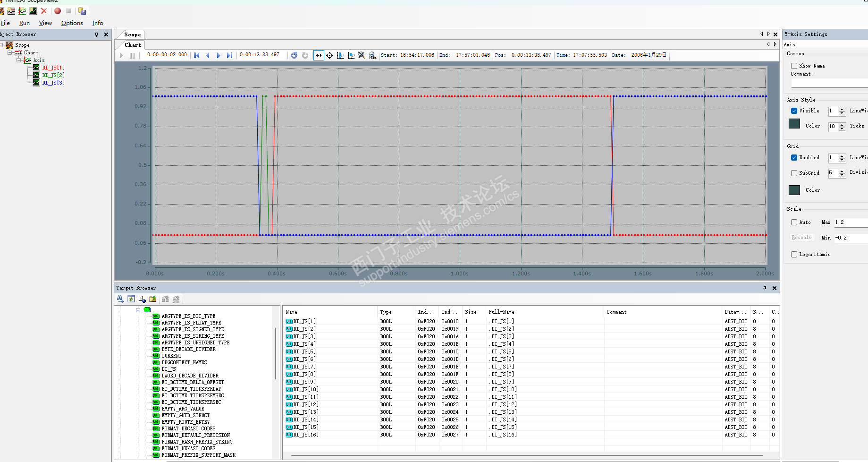
Task: Collapse the Chart node in Object Browser
Action: pyautogui.click(x=9, y=53)
